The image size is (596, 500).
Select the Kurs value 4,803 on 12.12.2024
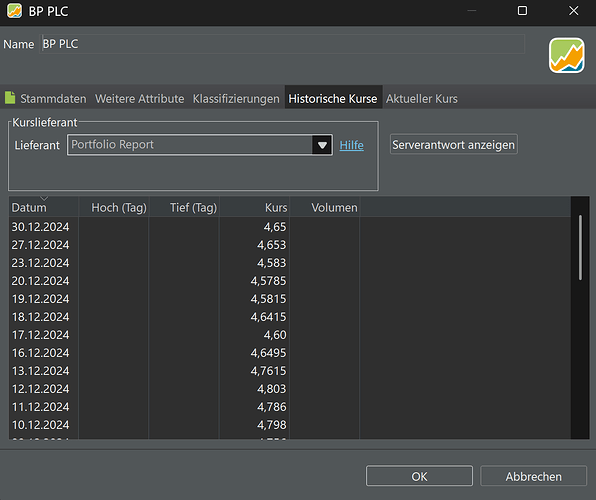(271, 389)
